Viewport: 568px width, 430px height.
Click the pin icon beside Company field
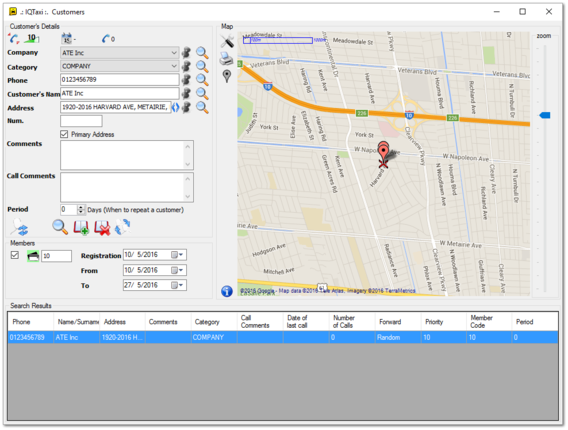(186, 53)
